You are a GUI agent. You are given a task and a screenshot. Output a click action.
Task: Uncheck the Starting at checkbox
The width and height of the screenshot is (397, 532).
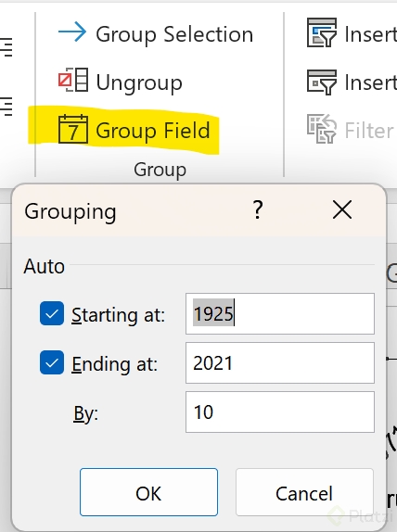52,313
